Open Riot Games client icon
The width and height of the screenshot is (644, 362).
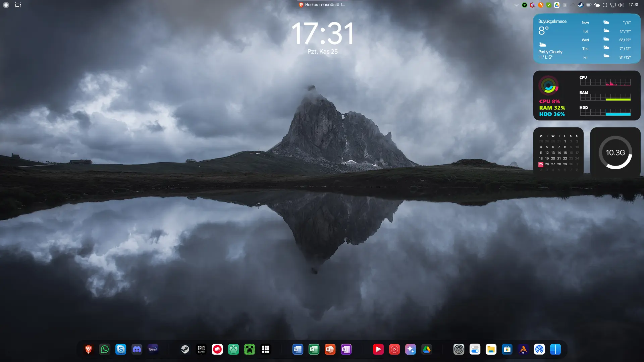pos(217,349)
